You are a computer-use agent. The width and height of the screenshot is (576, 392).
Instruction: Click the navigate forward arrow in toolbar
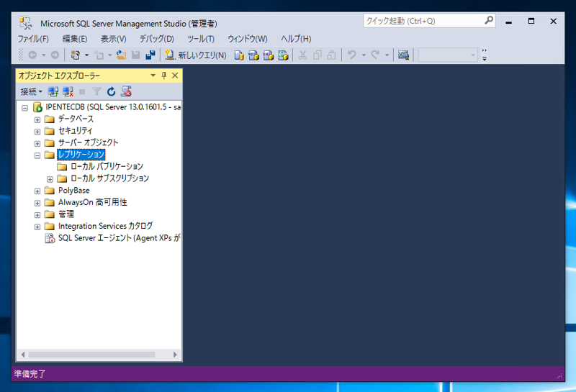pyautogui.click(x=55, y=55)
